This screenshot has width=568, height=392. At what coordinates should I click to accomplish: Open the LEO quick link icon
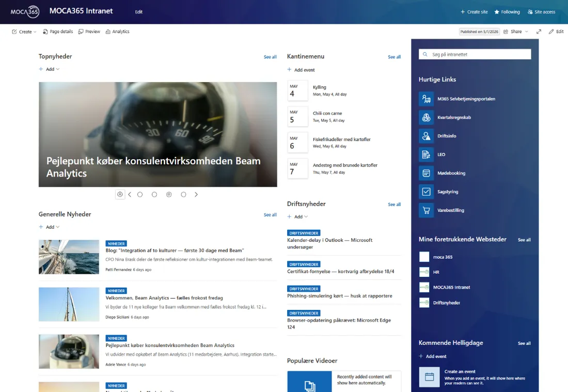tap(426, 154)
